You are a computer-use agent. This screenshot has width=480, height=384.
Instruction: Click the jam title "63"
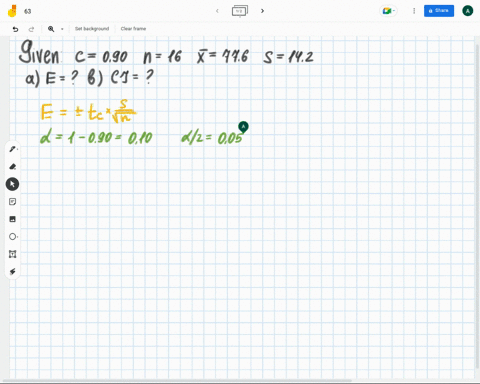28,11
